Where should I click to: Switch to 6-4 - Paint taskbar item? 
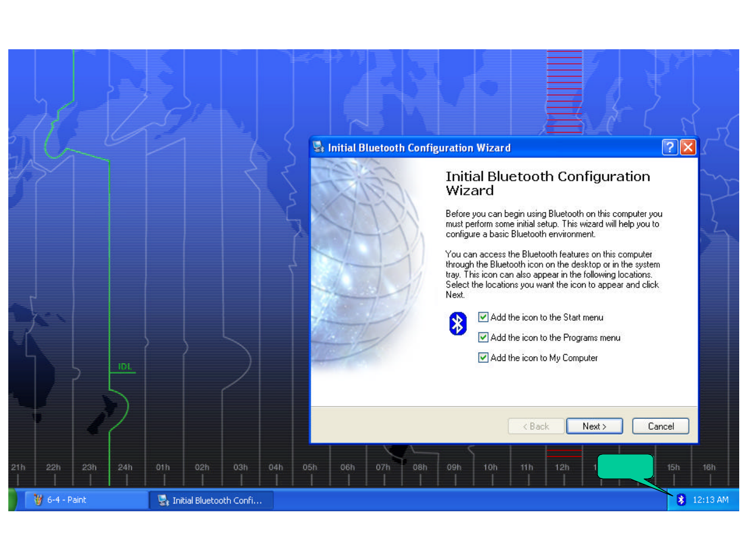click(86, 500)
